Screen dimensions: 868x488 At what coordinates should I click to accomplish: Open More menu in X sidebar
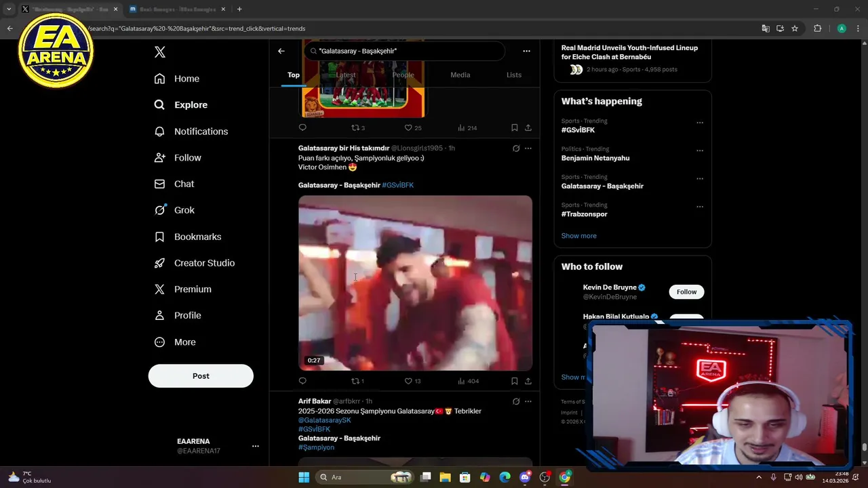click(175, 342)
